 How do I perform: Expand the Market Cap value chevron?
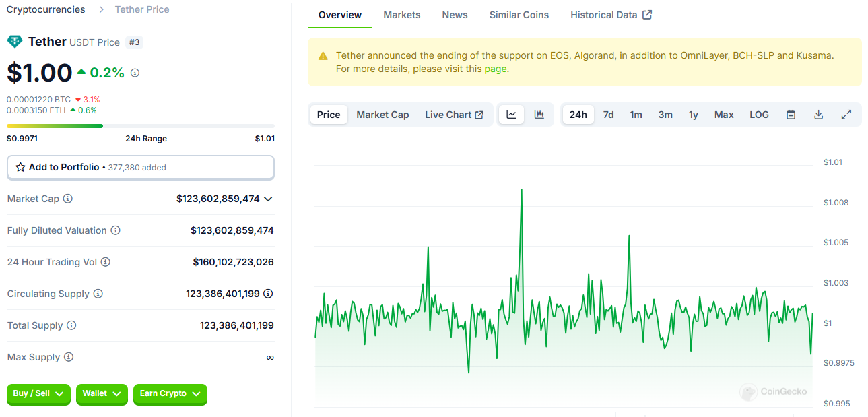click(x=268, y=199)
